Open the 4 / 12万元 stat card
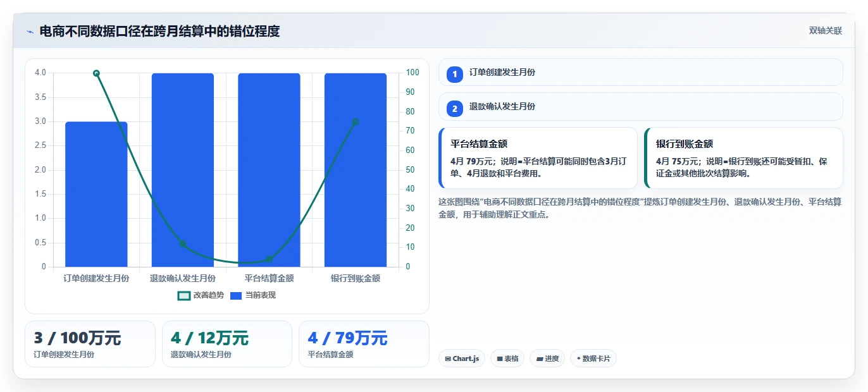 point(227,344)
